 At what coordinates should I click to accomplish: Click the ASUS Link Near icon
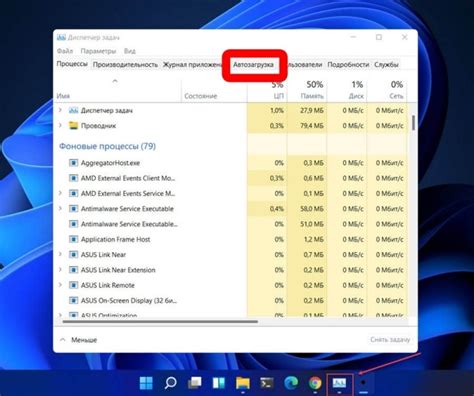[x=73, y=255]
